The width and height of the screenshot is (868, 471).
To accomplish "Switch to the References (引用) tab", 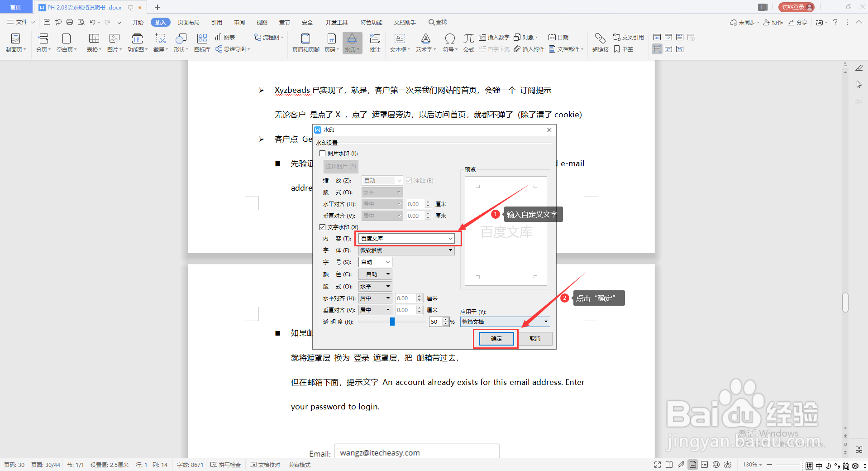I will [217, 22].
